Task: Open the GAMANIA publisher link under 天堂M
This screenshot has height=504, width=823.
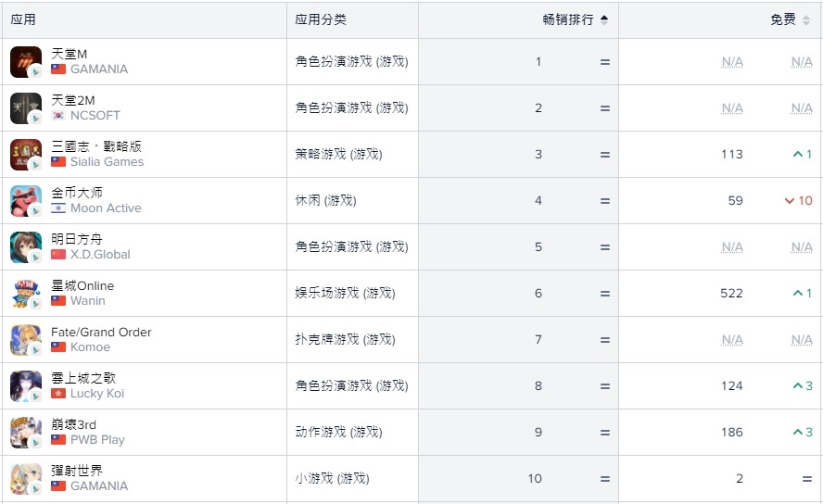Action: click(98, 69)
